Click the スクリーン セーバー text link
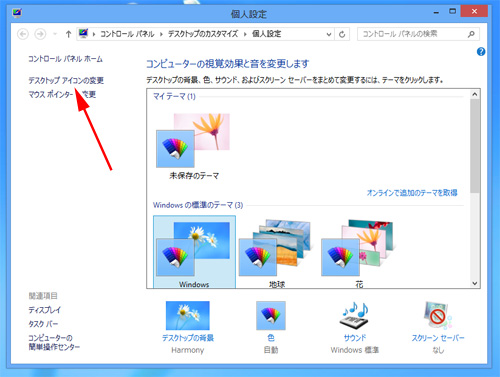500x377 pixels. [x=438, y=338]
